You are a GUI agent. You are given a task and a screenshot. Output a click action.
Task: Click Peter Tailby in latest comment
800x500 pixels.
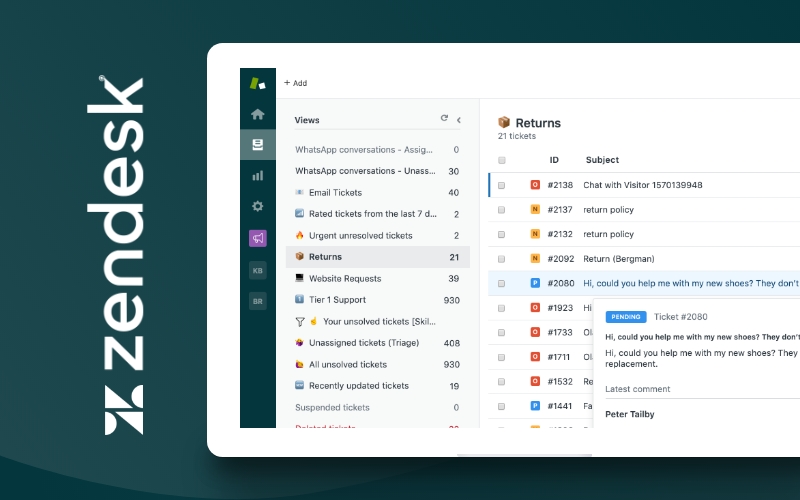pos(630,414)
